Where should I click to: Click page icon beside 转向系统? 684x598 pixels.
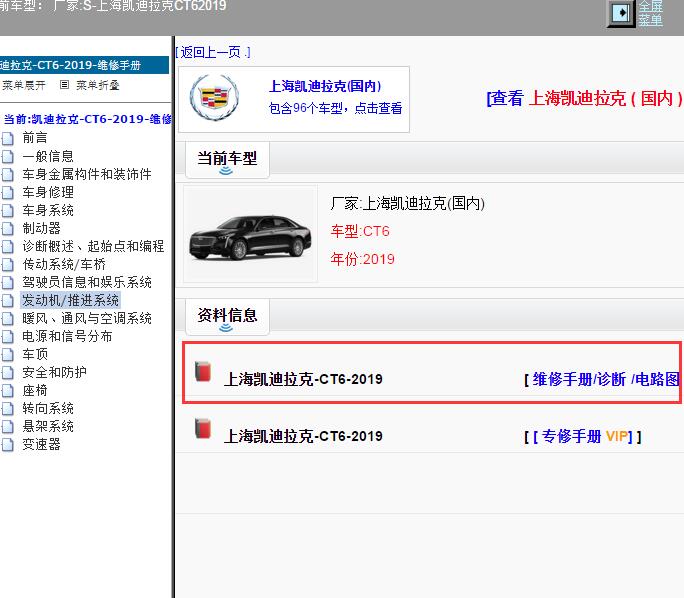click(7, 409)
